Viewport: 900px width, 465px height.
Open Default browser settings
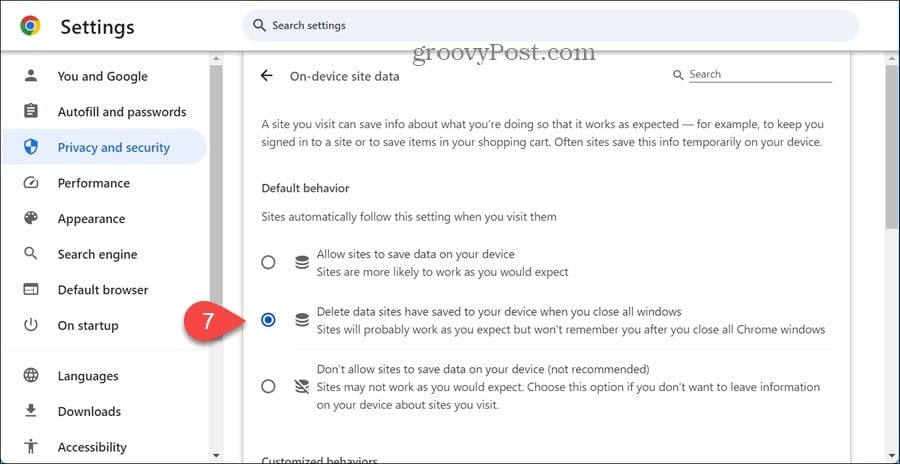[104, 290]
